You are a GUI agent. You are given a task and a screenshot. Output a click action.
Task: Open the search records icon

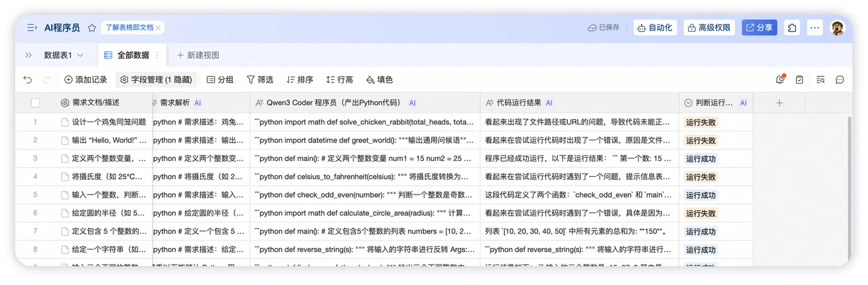[820, 80]
